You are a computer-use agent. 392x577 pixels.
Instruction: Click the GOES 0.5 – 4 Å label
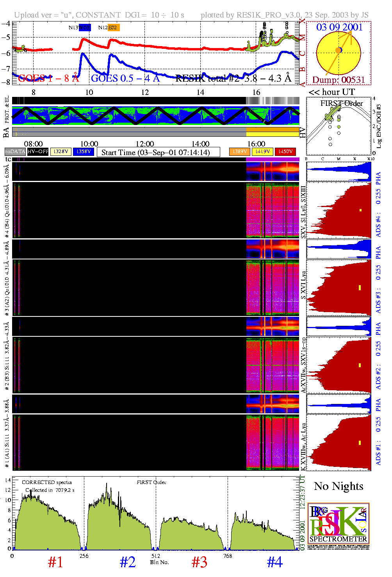point(125,78)
